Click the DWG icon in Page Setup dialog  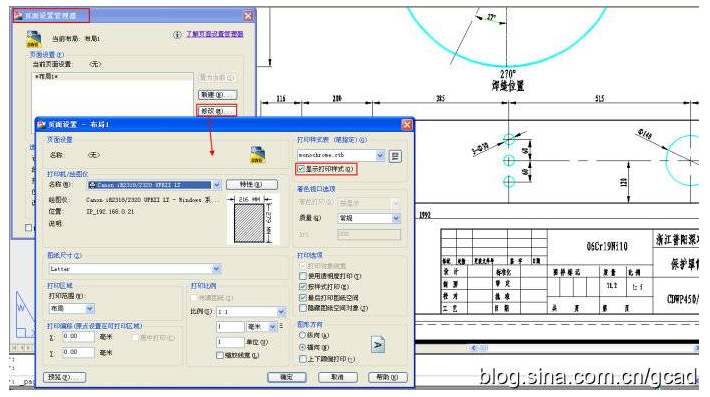[258, 155]
